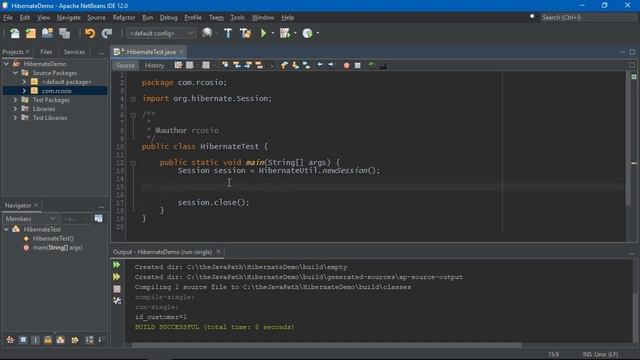
Task: Click Find Selection icon in editor toolbar
Action: [225, 65]
